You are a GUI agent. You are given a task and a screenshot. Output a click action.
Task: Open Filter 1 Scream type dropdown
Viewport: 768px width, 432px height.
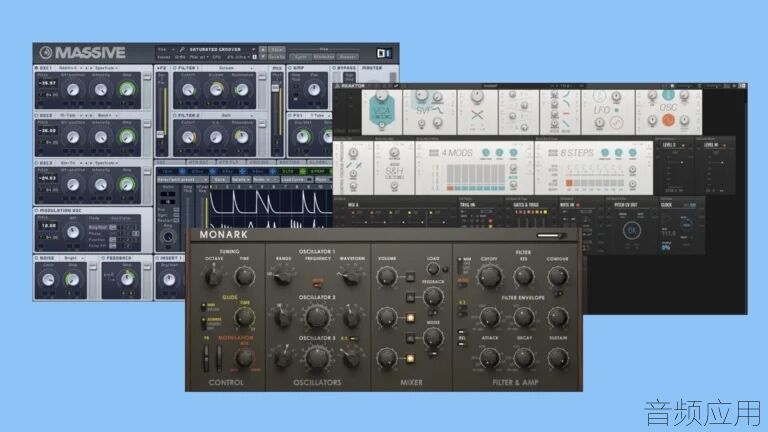(x=227, y=68)
